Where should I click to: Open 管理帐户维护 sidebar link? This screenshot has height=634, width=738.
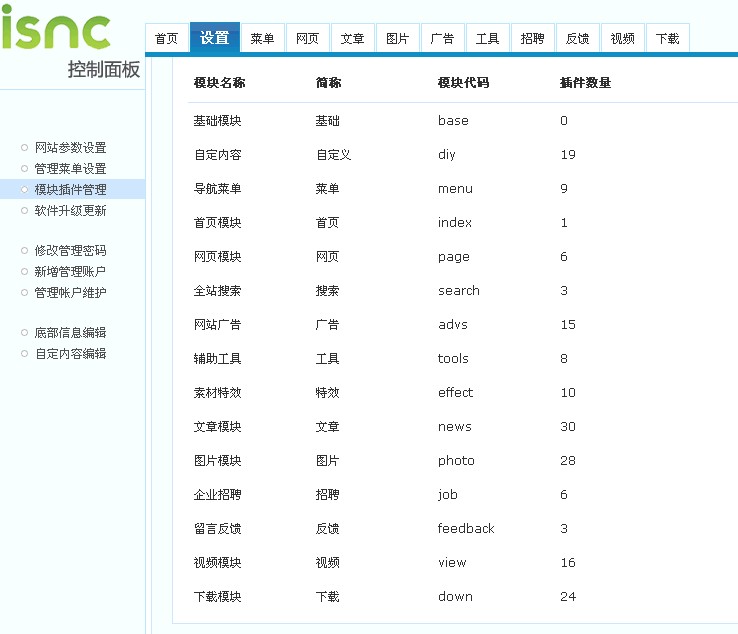click(70, 293)
